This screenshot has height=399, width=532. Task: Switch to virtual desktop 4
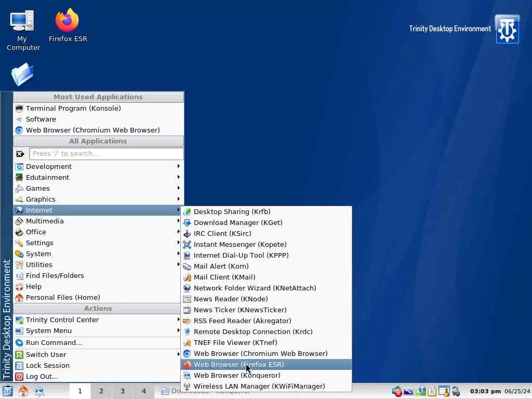(x=144, y=391)
